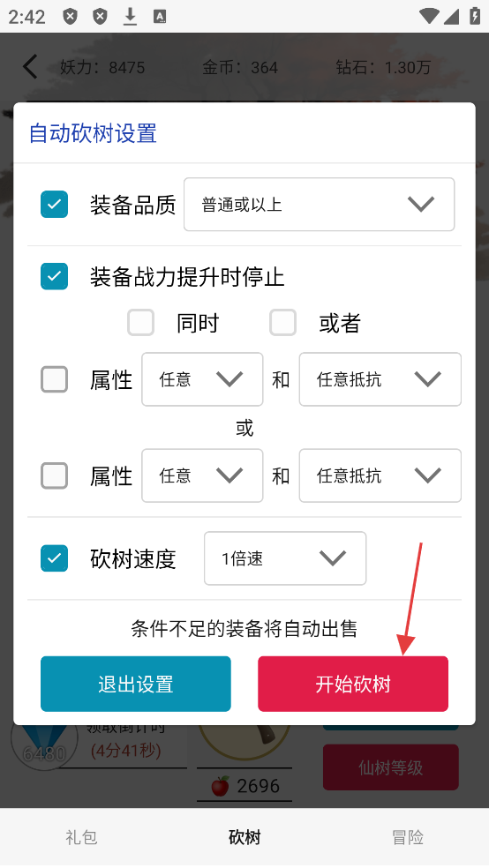This screenshot has height=868, width=489.
Task: Switch to the 礼包 tab
Action: (x=81, y=837)
